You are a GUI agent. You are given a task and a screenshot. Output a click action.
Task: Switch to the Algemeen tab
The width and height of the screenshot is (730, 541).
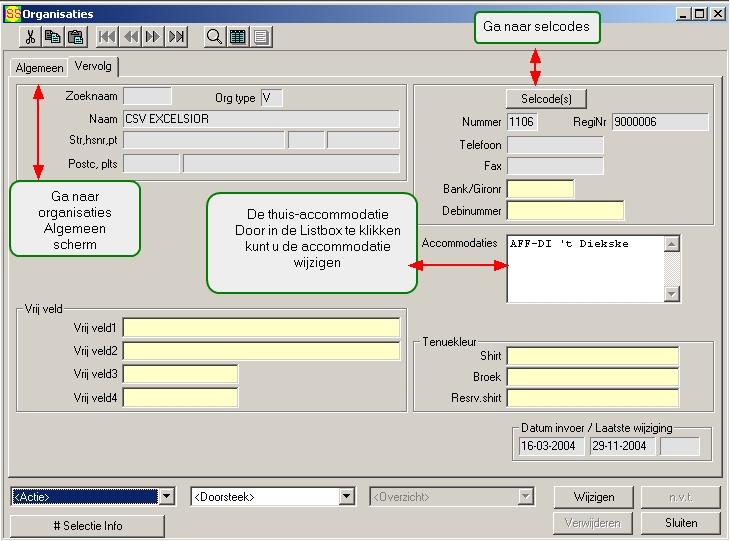[x=39, y=68]
